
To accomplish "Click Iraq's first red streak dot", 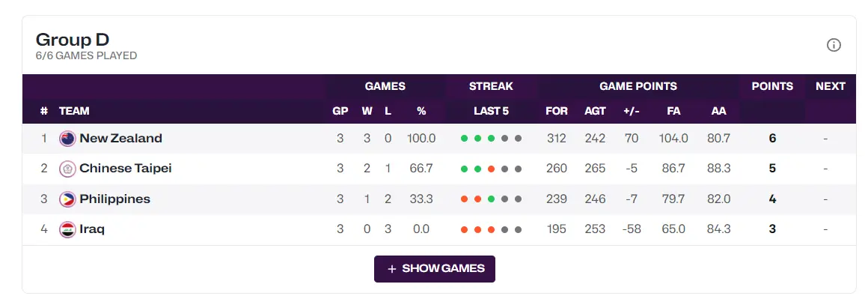I will click(465, 229).
